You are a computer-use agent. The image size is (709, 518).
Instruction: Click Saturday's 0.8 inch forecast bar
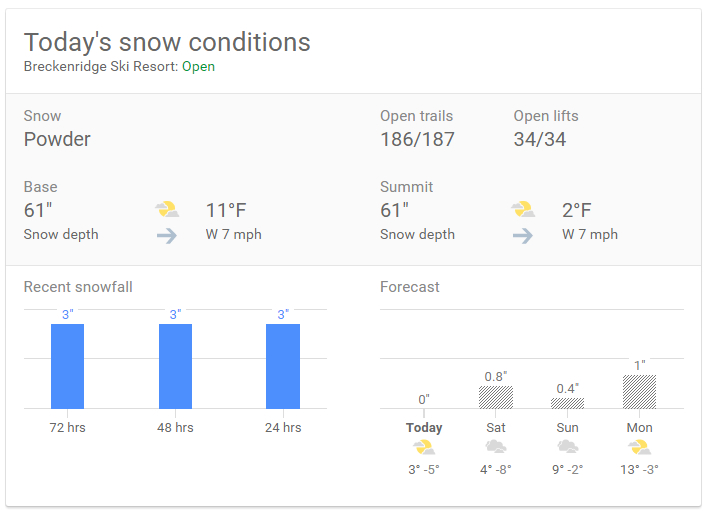(x=496, y=397)
